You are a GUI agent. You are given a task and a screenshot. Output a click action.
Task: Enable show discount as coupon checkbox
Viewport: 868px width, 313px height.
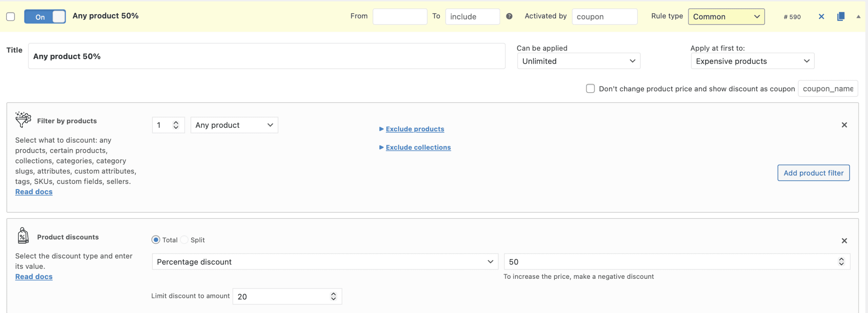tap(590, 89)
